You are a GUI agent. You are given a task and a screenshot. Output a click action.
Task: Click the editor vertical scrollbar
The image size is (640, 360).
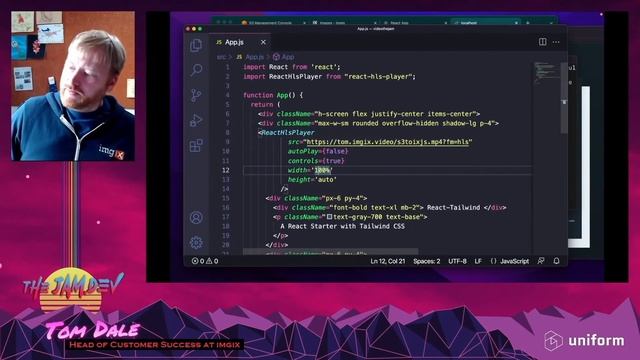(x=564, y=98)
